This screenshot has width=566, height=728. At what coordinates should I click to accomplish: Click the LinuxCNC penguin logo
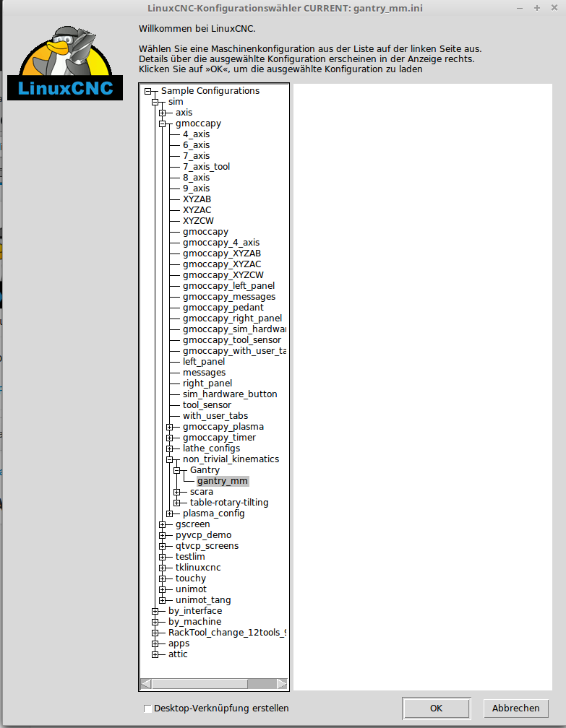[x=65, y=63]
